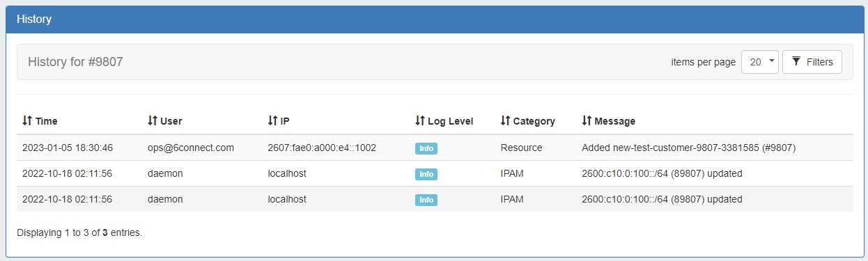Viewport: 868px width, 261px height.
Task: Sort by Category column arrows icon
Action: (506, 121)
